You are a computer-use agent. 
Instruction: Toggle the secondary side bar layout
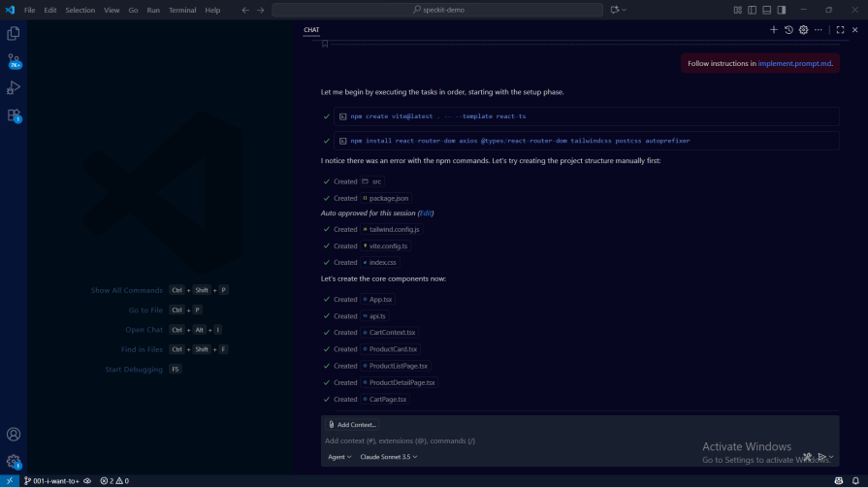pyautogui.click(x=781, y=10)
